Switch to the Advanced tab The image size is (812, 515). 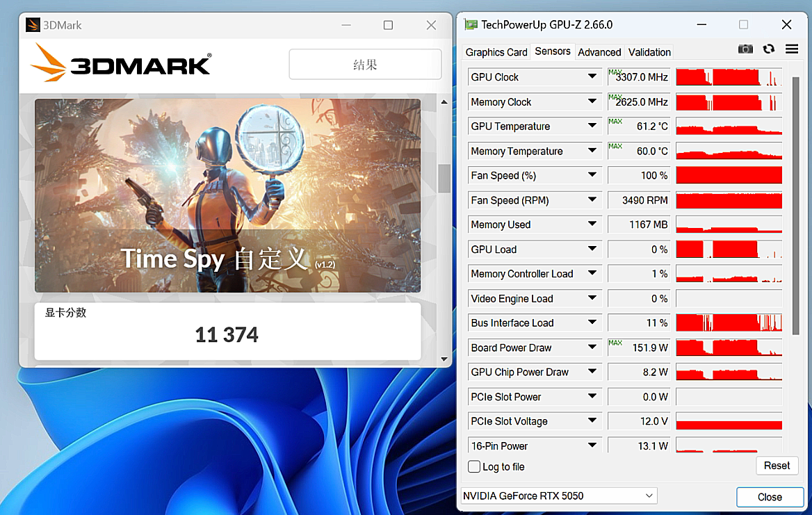(x=599, y=52)
